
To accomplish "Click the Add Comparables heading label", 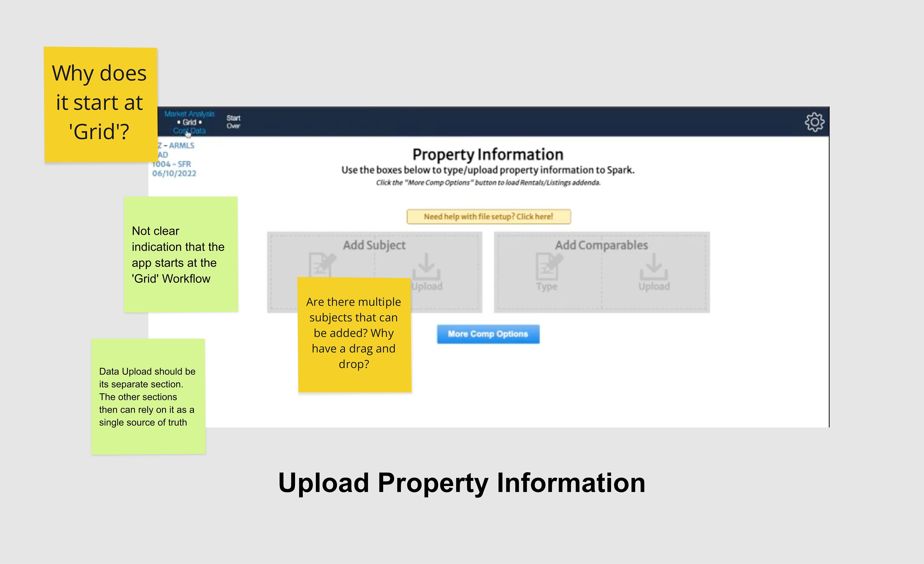I will coord(601,245).
